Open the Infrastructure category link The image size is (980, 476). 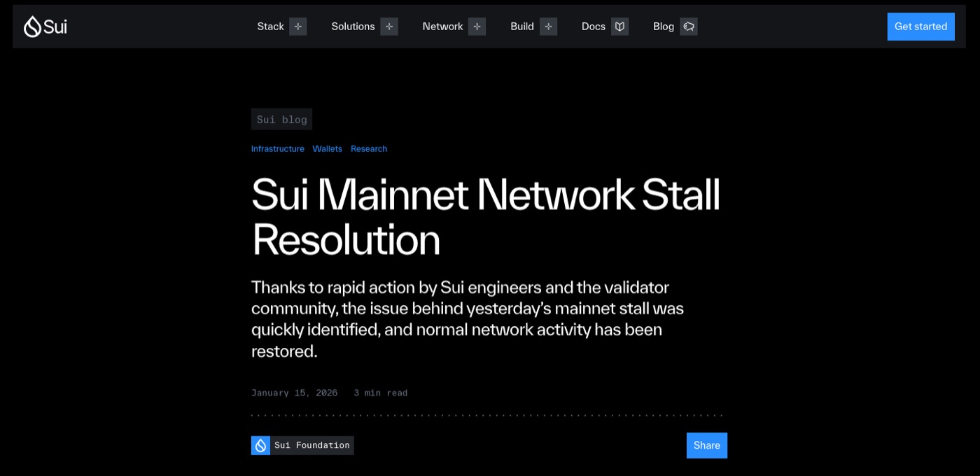point(278,148)
